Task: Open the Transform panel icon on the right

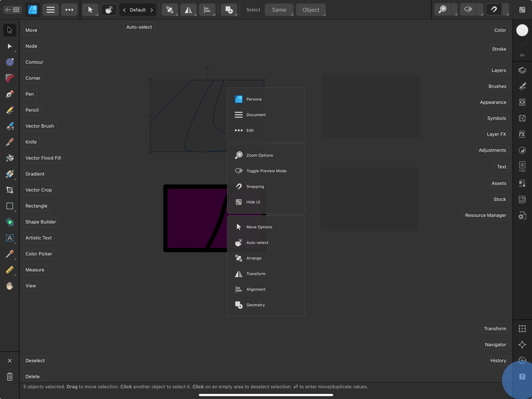Action: pos(522,329)
